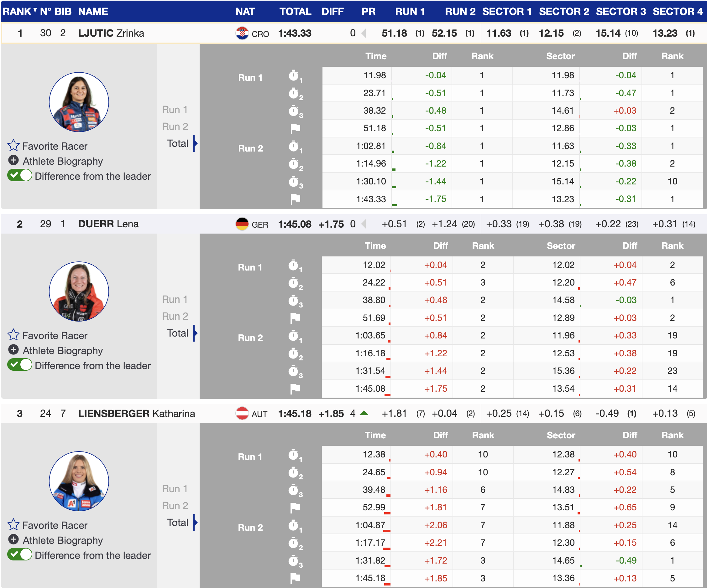Click the TOTAL column header
The height and width of the screenshot is (588, 707).
(295, 12)
